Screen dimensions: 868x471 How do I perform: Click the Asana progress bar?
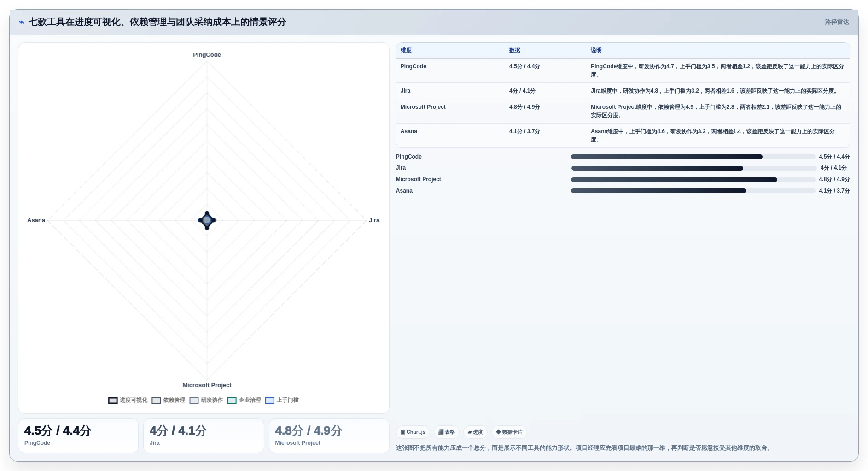click(x=693, y=191)
